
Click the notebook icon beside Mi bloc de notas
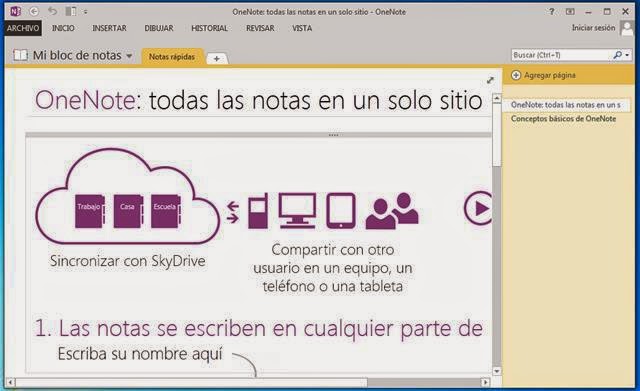click(20, 55)
